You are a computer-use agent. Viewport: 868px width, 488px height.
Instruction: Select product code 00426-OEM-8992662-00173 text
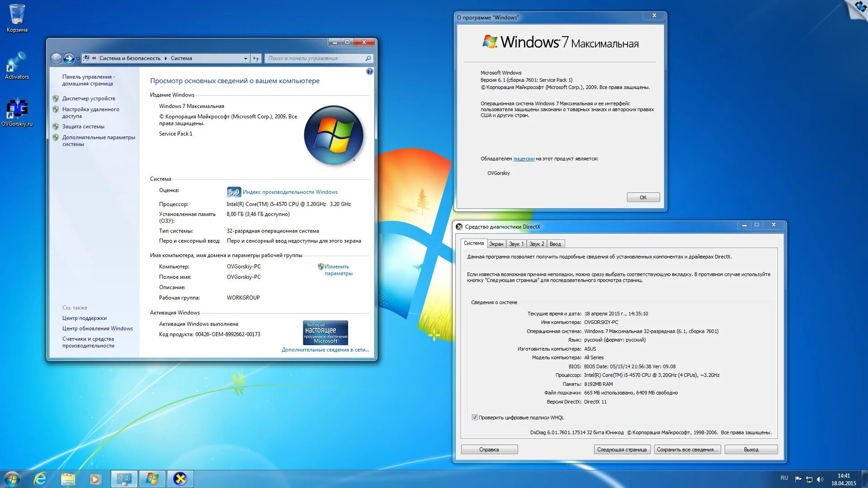pyautogui.click(x=228, y=334)
